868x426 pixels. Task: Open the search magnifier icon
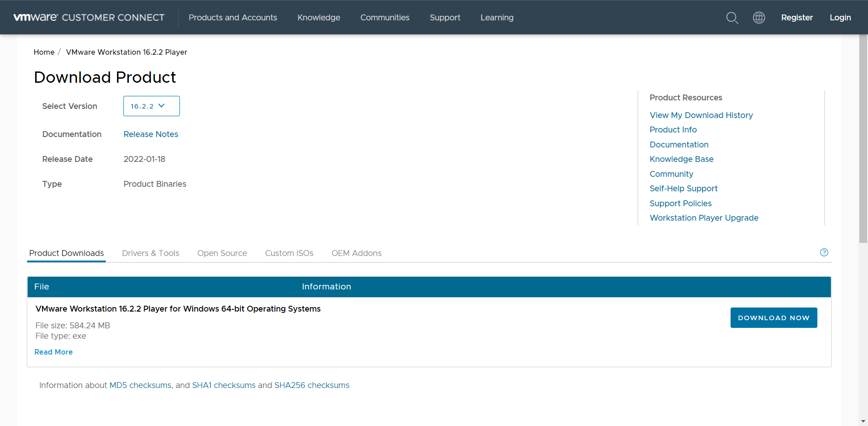[732, 18]
